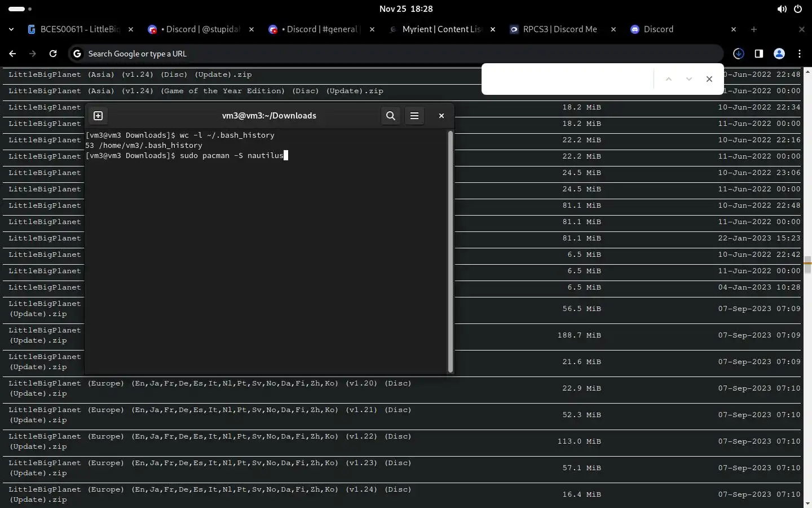Open the terminal search button
Image resolution: width=812 pixels, height=508 pixels.
point(390,116)
